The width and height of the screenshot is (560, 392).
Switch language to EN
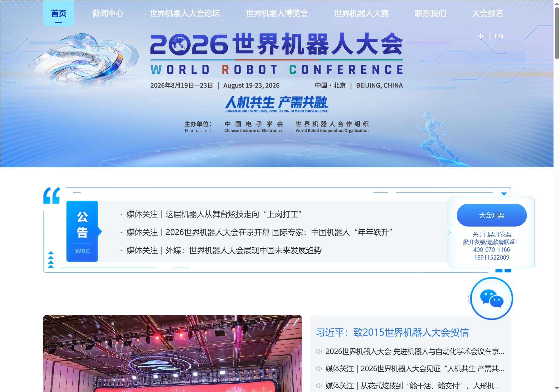click(499, 36)
